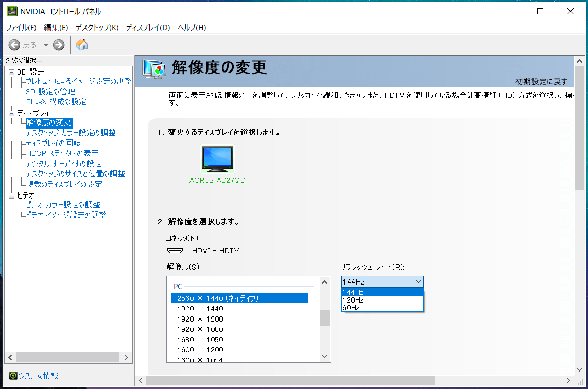Click main panel scroll up arrow
Viewport: 588px width, 389px height.
[x=579, y=61]
